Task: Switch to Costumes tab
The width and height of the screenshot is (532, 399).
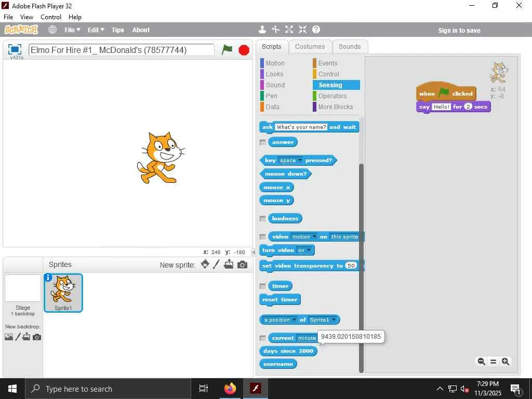Action: 310,47
